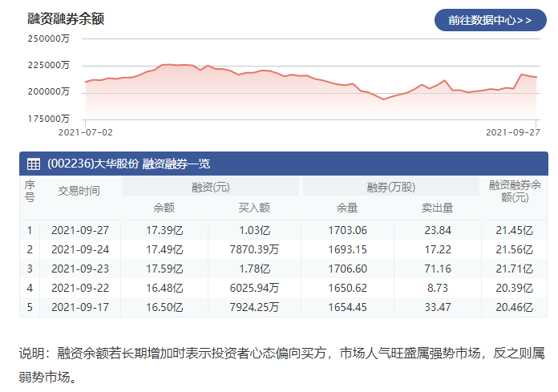Click the 21.71亿 total balance cell
Screen dimensions: 558x392
[x=515, y=269]
